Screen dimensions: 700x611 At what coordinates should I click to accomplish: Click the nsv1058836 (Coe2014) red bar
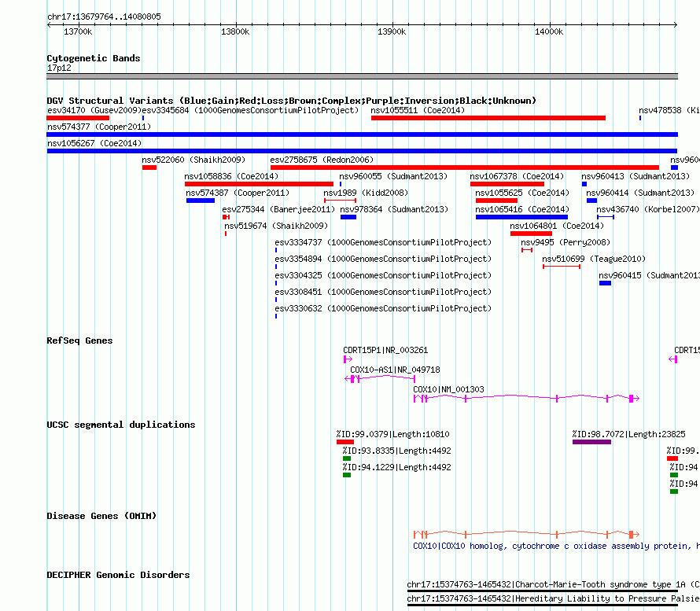click(x=259, y=184)
